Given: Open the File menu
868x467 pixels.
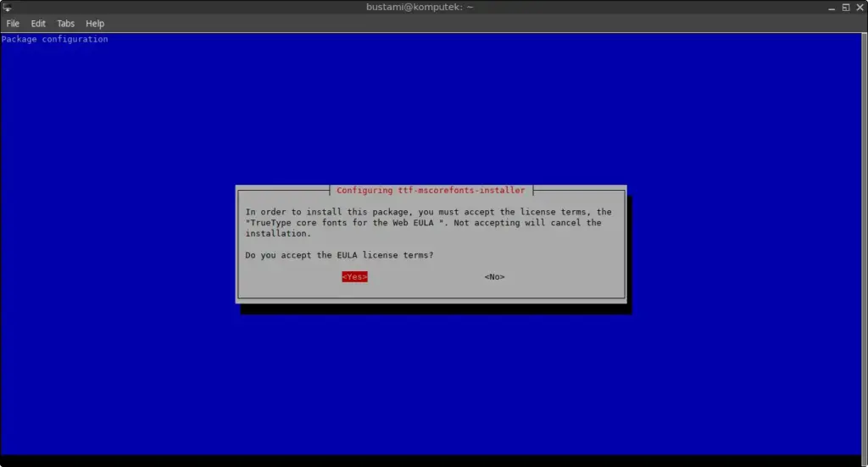Looking at the screenshot, I should point(13,23).
